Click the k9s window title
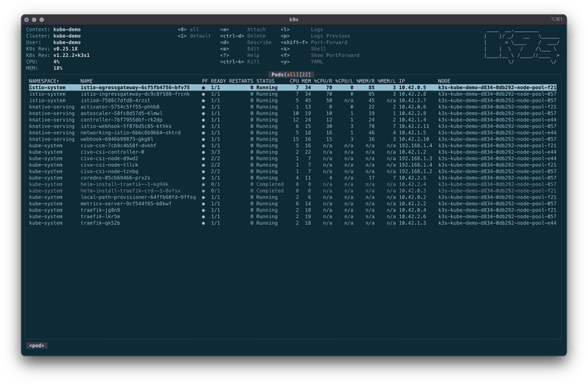The image size is (588, 384). point(294,19)
